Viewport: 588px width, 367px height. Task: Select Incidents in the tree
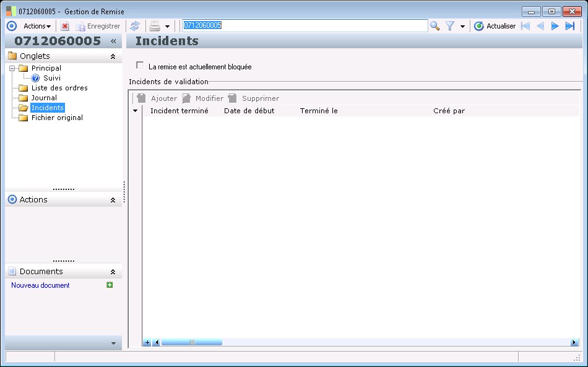tap(47, 108)
